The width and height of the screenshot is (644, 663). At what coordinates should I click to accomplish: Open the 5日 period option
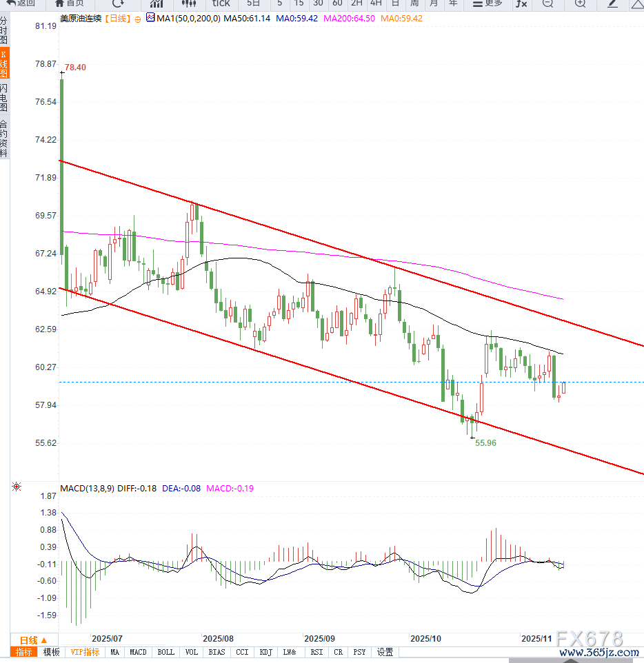point(253,3)
